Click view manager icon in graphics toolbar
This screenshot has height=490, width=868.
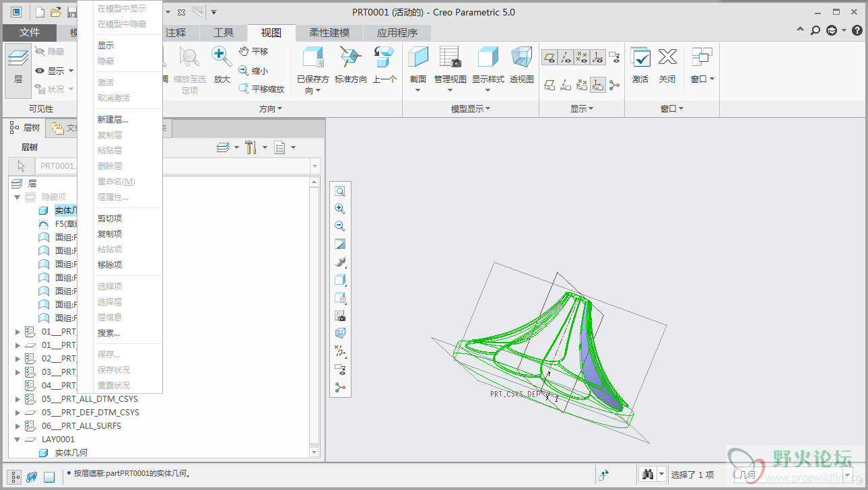[340, 316]
